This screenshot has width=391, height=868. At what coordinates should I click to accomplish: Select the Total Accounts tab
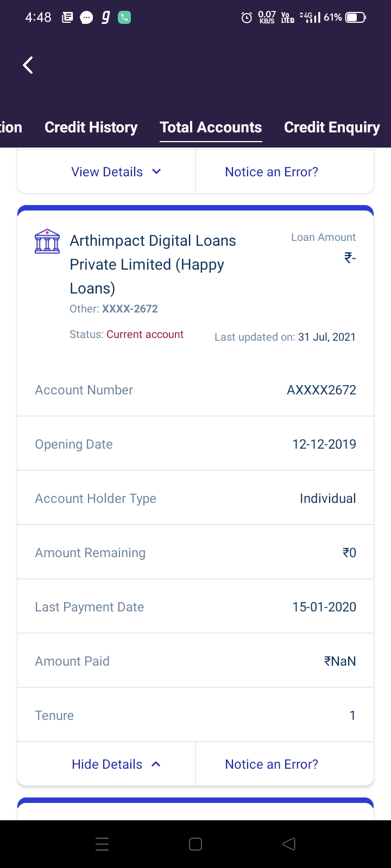point(211,127)
